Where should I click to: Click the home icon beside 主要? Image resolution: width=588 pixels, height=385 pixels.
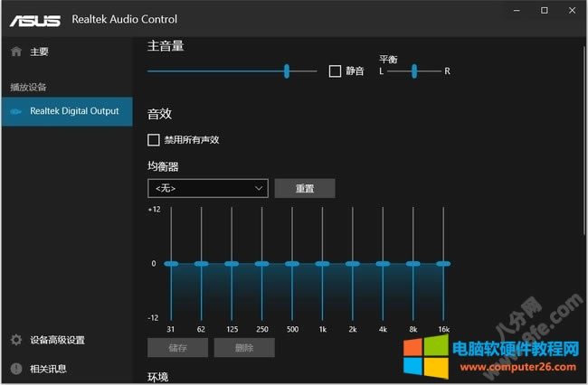tap(15, 52)
